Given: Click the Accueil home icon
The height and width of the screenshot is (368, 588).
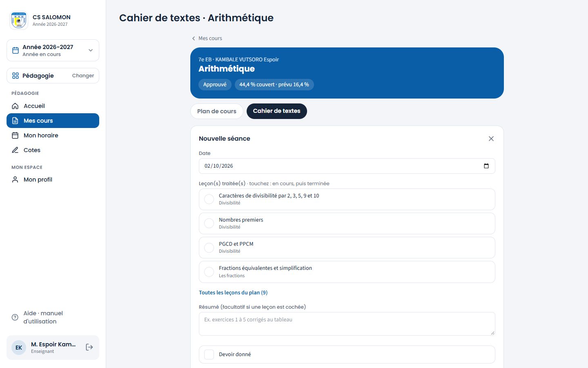Looking at the screenshot, I should click(15, 106).
